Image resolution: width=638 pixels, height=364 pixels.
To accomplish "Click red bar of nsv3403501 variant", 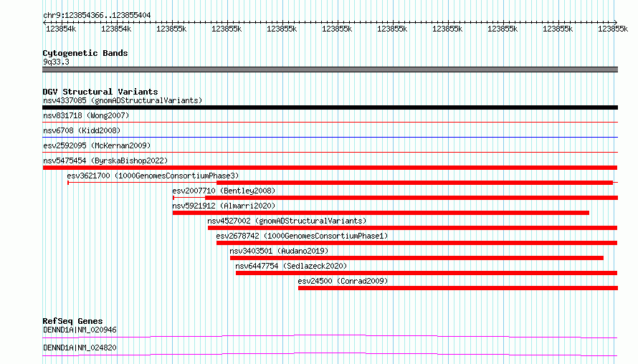I will [x=416, y=258].
